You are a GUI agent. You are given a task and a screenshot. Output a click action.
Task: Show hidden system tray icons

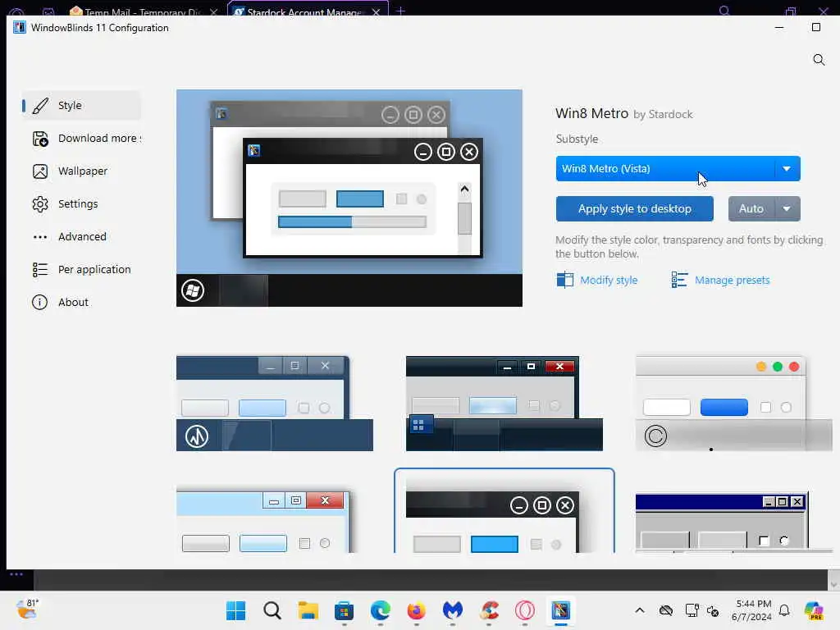pyautogui.click(x=640, y=610)
